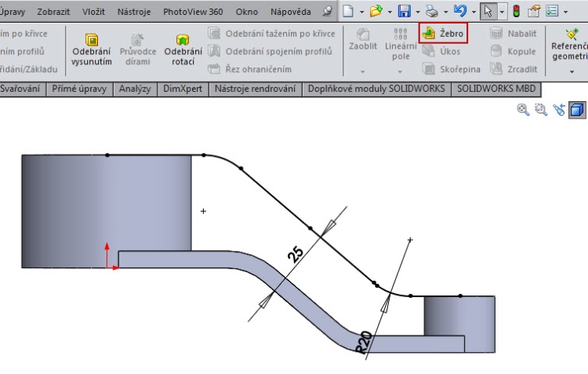
Task: Create a new document icon
Action: coord(348,11)
